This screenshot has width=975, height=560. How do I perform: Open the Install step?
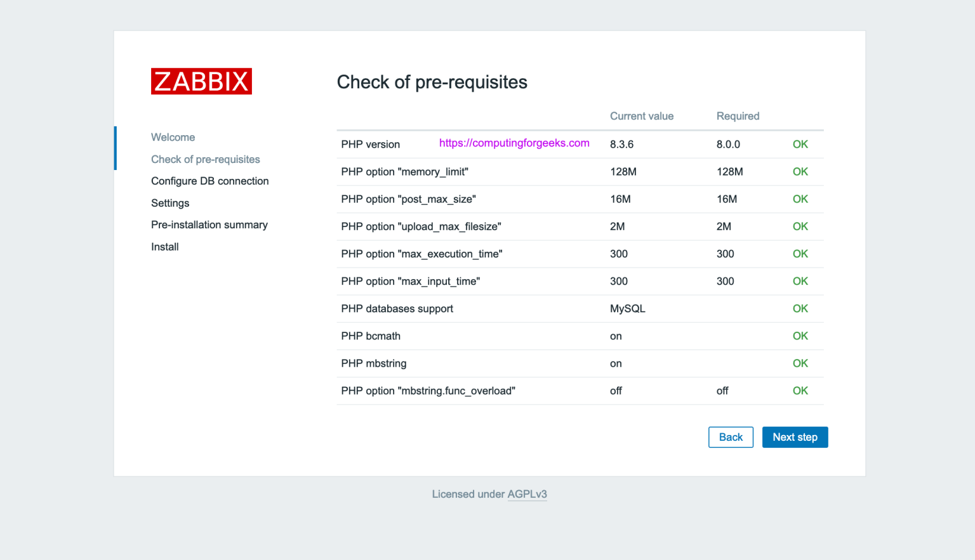(164, 247)
